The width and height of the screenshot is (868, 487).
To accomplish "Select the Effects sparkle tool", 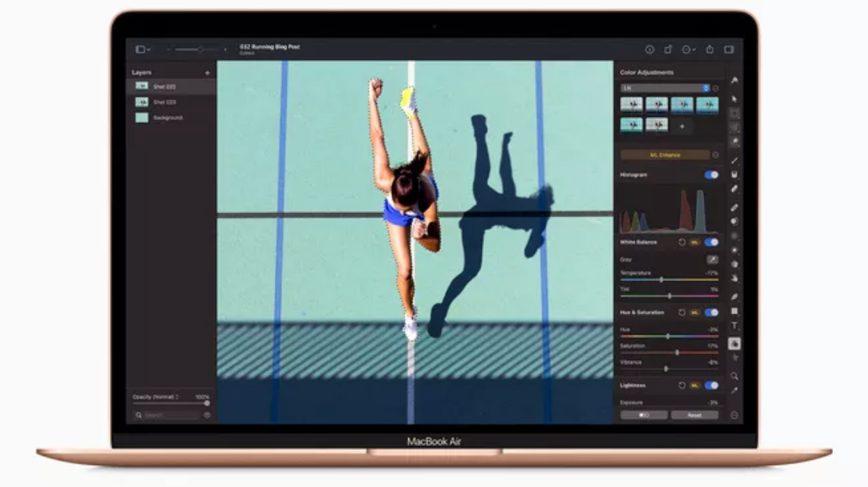I will 734,358.
